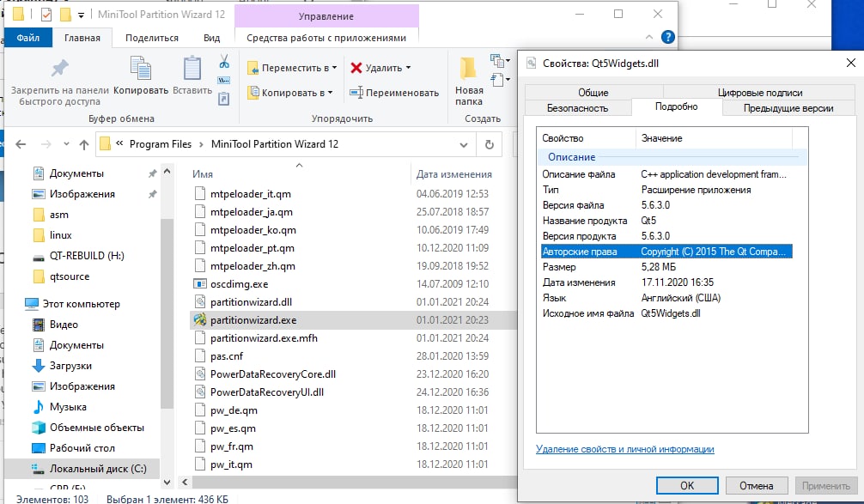Sort by Дата изменения column header
Viewport: 864px width, 504px height.
454,174
